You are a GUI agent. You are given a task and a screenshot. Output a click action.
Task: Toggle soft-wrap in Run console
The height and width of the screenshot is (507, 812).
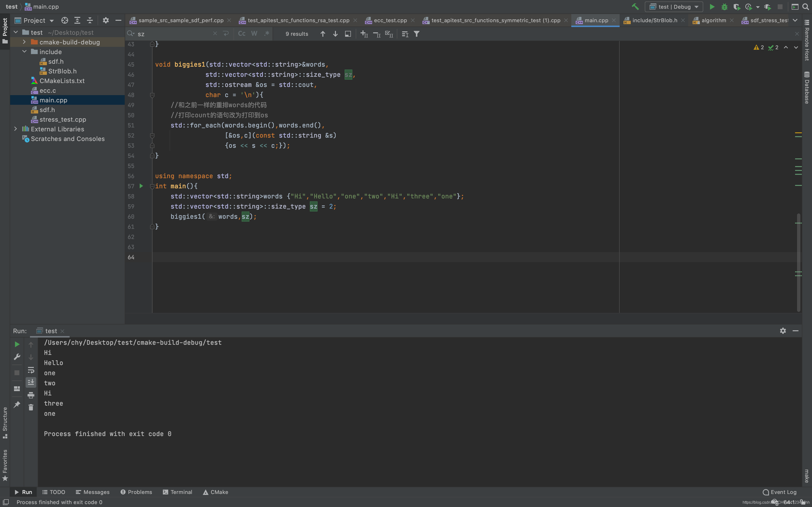31,370
